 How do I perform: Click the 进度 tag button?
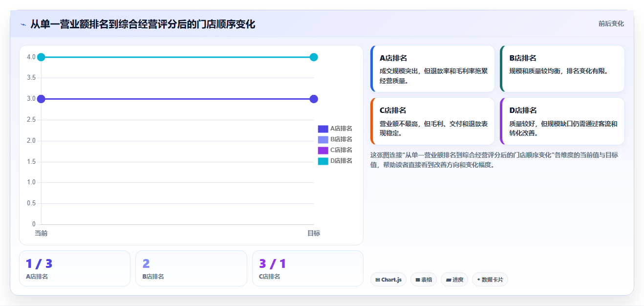click(454, 280)
